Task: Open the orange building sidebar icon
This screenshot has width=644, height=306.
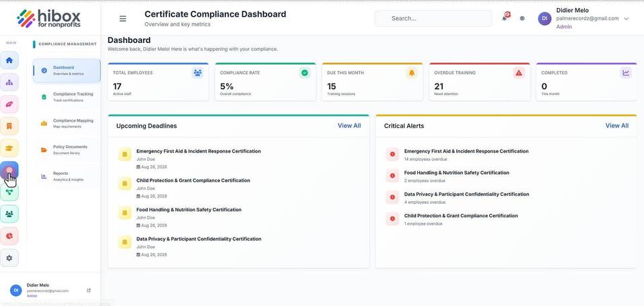Action: (9, 126)
